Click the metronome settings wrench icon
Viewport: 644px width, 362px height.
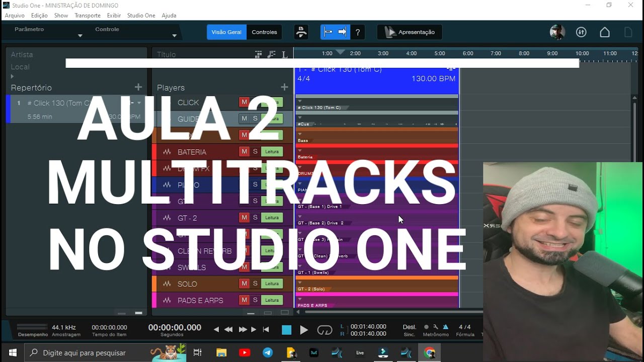tap(436, 327)
